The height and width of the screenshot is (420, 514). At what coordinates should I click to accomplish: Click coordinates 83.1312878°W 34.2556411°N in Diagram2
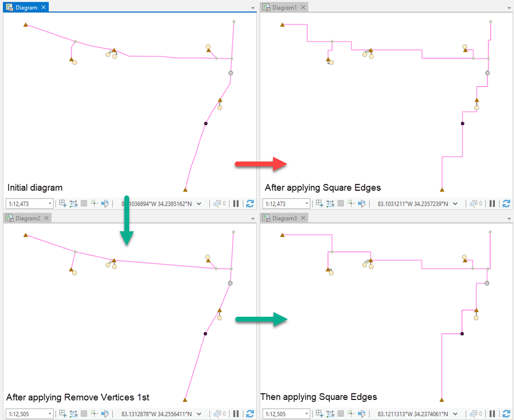[156, 414]
